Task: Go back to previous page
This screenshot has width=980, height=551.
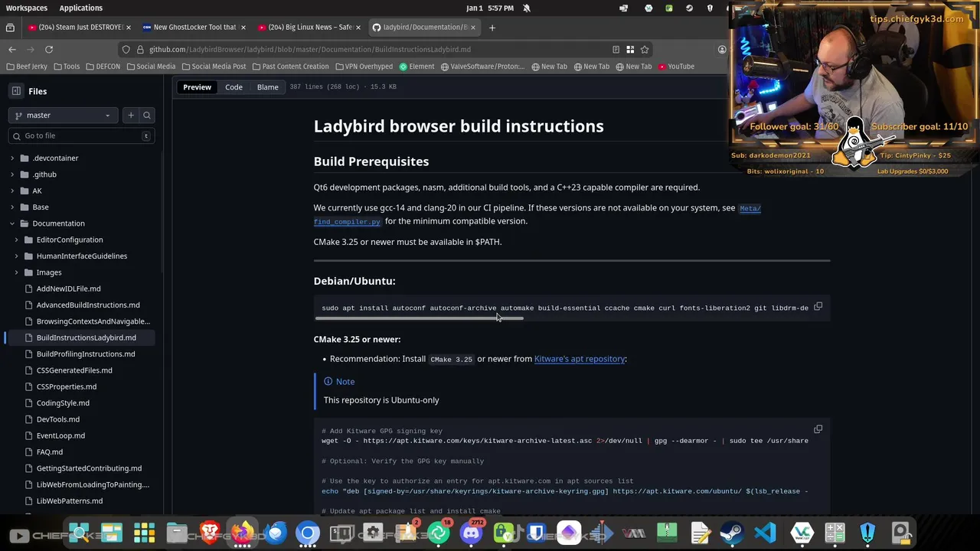Action: [x=12, y=50]
